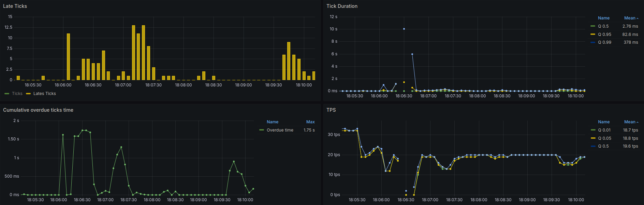
Task: Select the 18.8 tps mean value
Action: [x=630, y=138]
